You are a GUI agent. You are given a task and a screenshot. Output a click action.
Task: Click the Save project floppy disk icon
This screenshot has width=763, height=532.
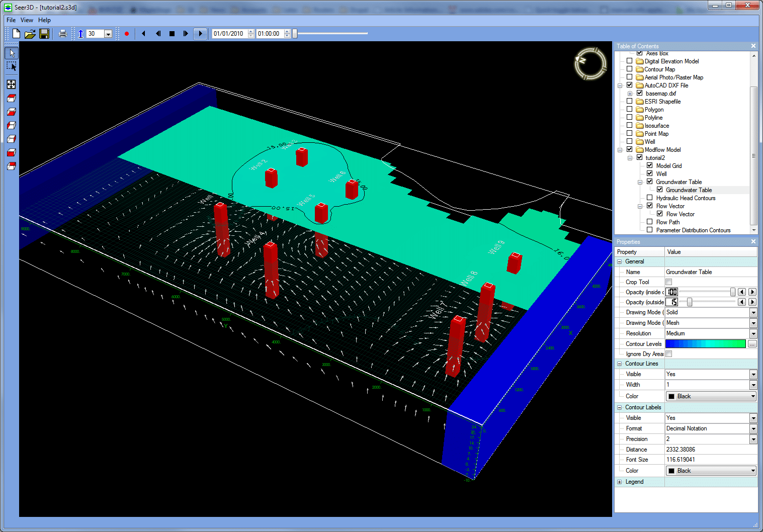pos(44,34)
